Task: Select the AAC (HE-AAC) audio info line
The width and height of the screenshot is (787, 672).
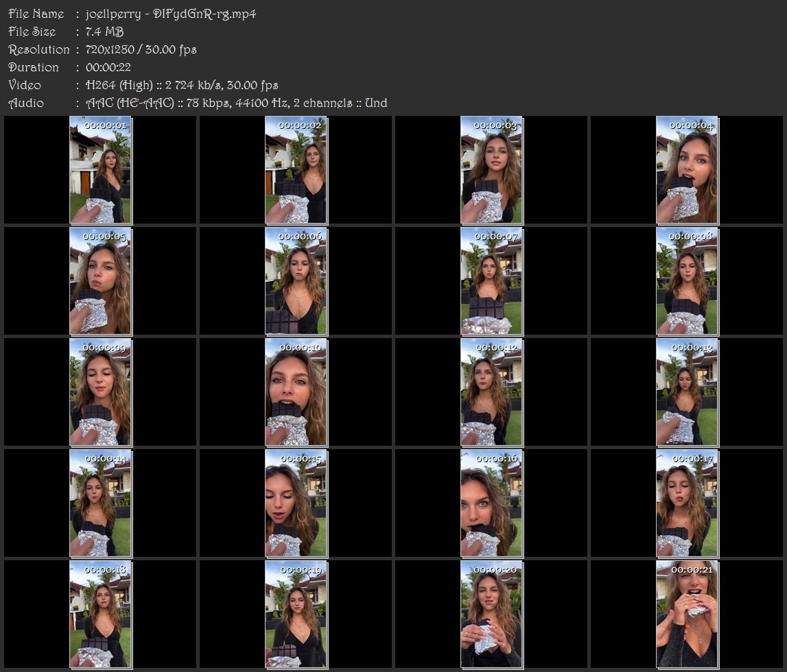Action: coord(237,104)
